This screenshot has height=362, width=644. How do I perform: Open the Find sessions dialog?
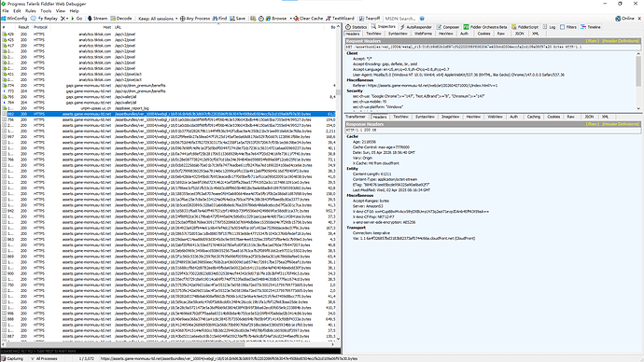219,19
